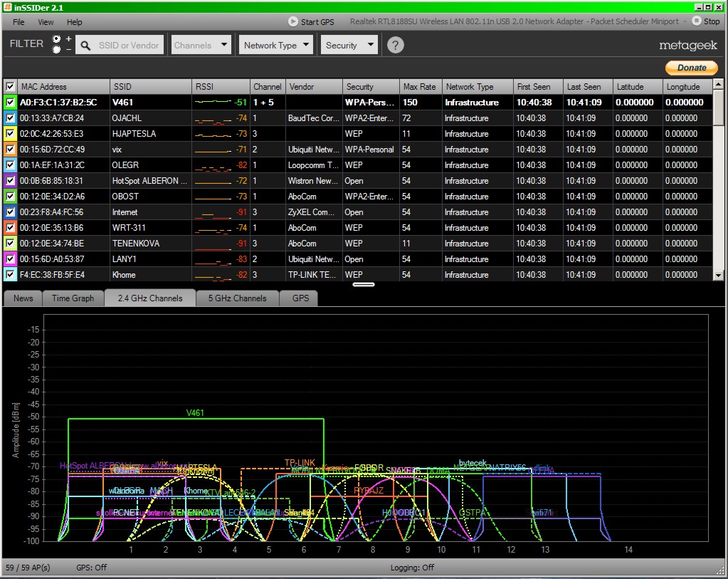Open the View menu
Screen dimensions: 728x579
pyautogui.click(x=46, y=22)
